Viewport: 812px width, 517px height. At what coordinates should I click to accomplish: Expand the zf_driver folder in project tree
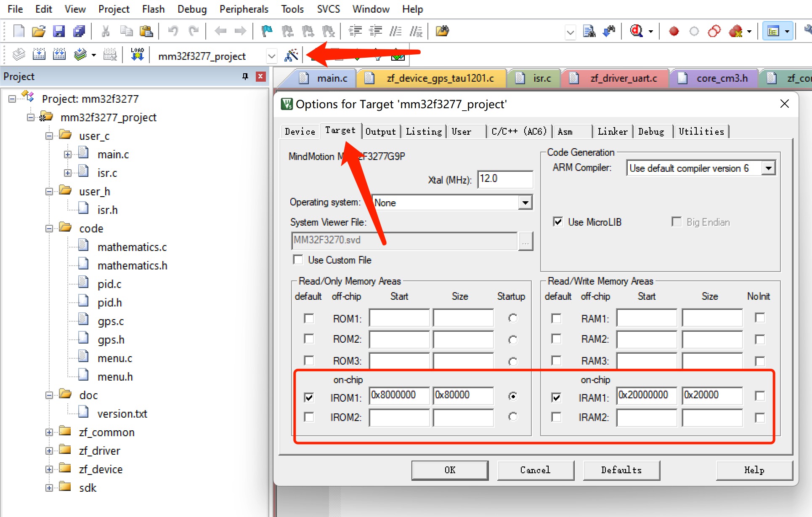click(49, 451)
